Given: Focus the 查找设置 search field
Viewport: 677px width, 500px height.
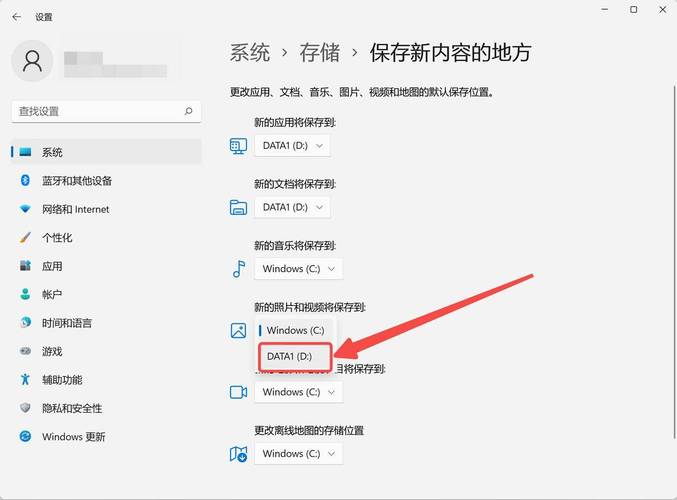Looking at the screenshot, I should pos(106,111).
